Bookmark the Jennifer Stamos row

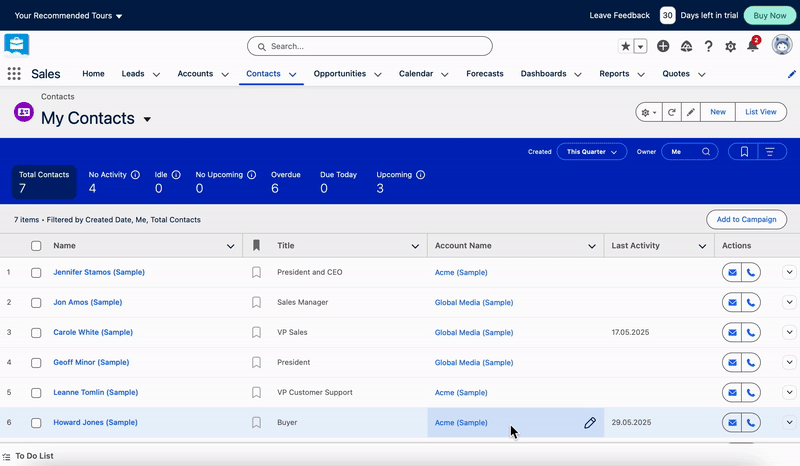pos(256,273)
